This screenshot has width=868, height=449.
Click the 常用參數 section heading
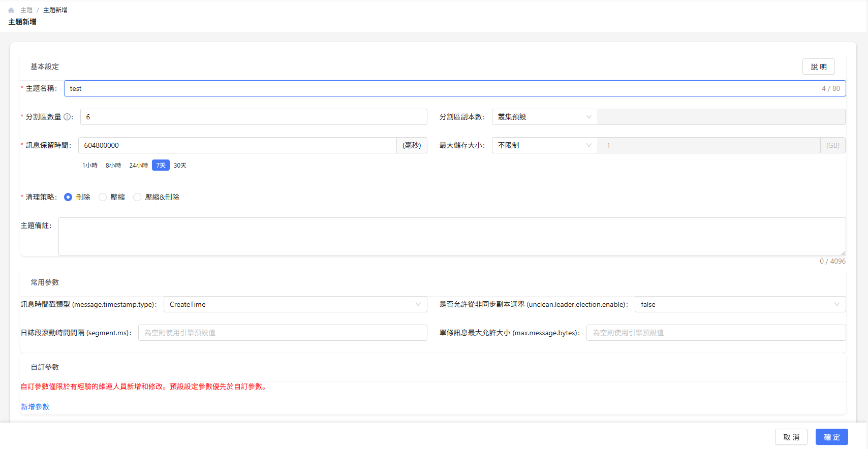tap(45, 282)
